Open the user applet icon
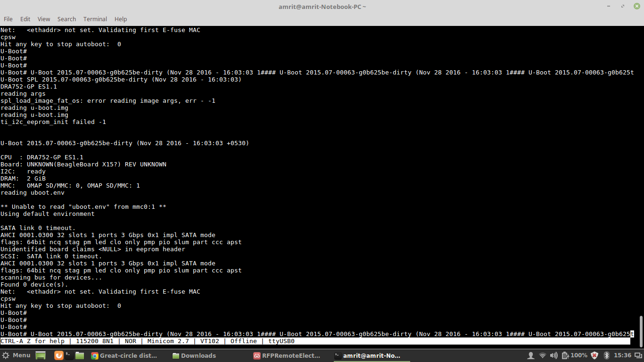 click(x=531, y=355)
